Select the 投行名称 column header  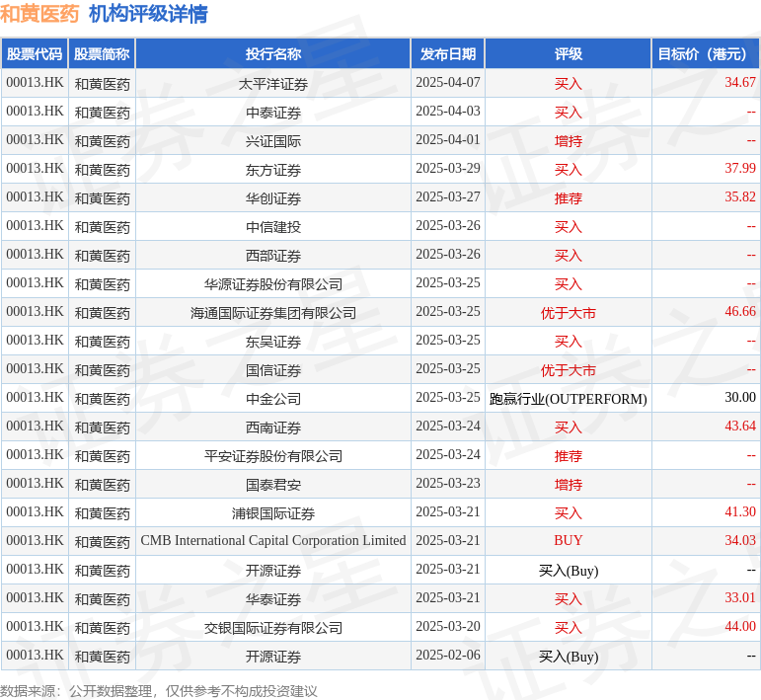273,54
